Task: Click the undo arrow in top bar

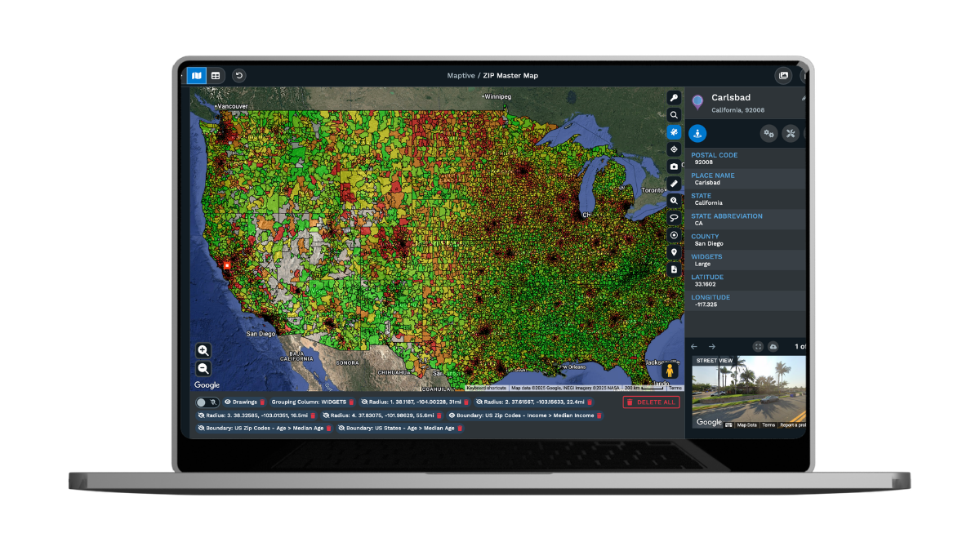Action: coord(239,76)
